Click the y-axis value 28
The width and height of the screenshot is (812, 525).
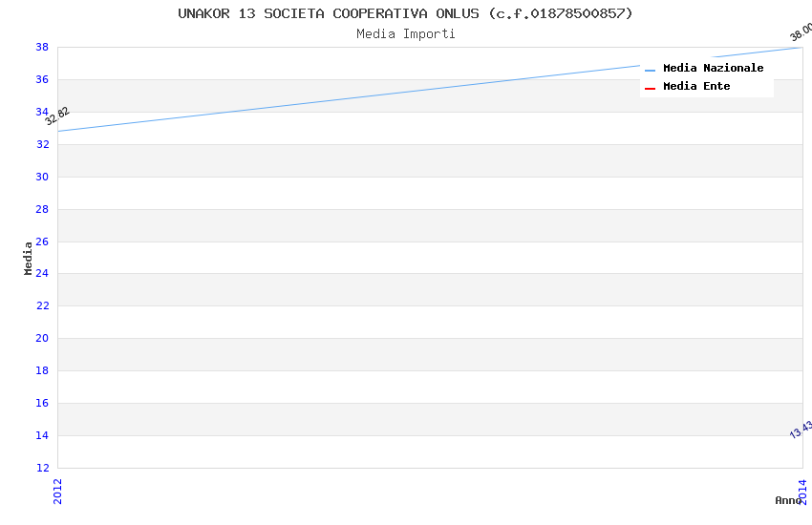coord(42,209)
